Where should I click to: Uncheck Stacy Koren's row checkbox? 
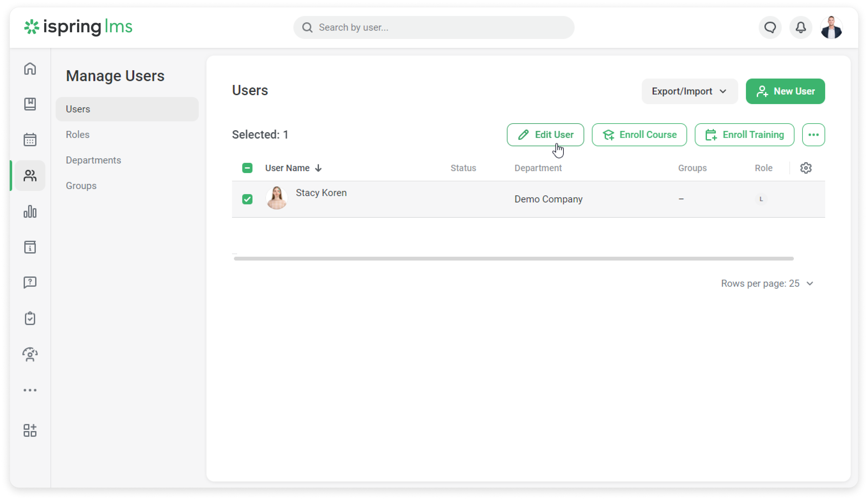click(x=247, y=199)
